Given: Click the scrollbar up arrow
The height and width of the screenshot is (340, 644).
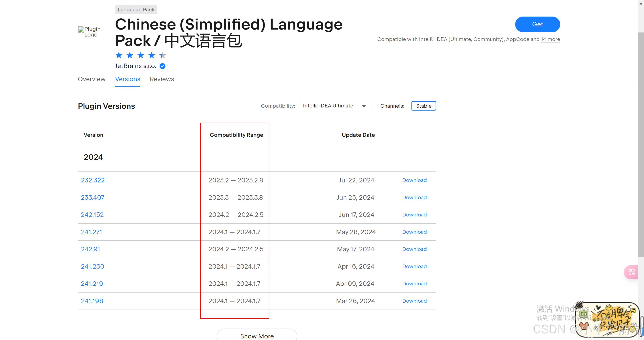Looking at the screenshot, I should (641, 3).
